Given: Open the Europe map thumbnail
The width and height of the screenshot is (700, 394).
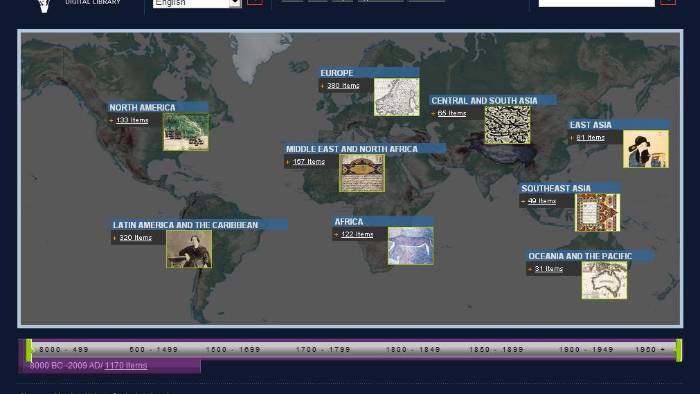Looking at the screenshot, I should (396, 97).
